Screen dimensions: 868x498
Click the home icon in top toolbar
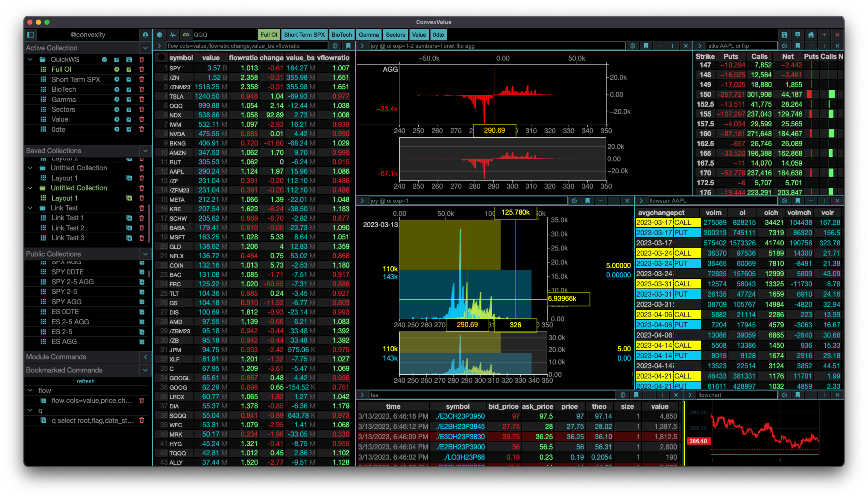[811, 35]
